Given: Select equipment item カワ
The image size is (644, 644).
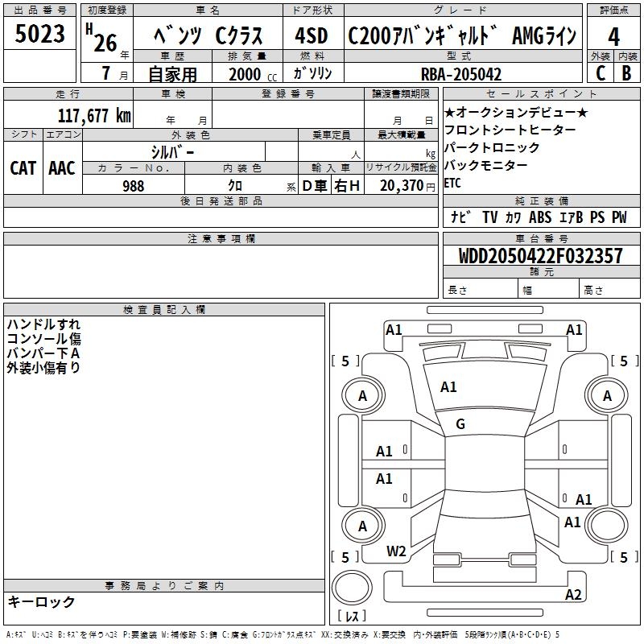Looking at the screenshot, I should pos(514,217).
